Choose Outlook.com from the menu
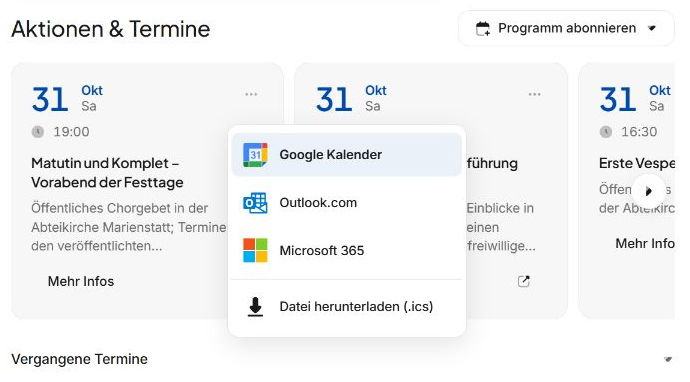This screenshot has height=382, width=690. [x=346, y=202]
